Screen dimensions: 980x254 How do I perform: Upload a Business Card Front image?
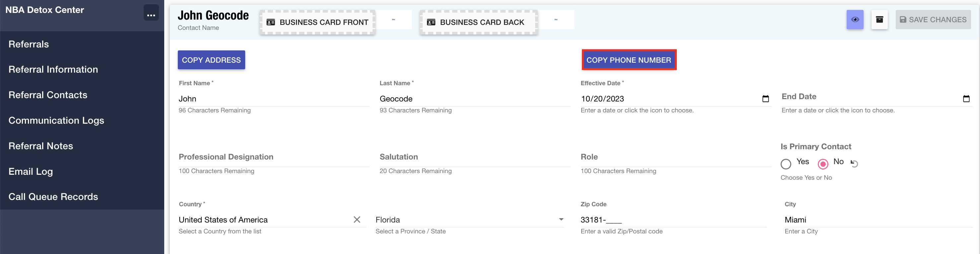click(317, 23)
